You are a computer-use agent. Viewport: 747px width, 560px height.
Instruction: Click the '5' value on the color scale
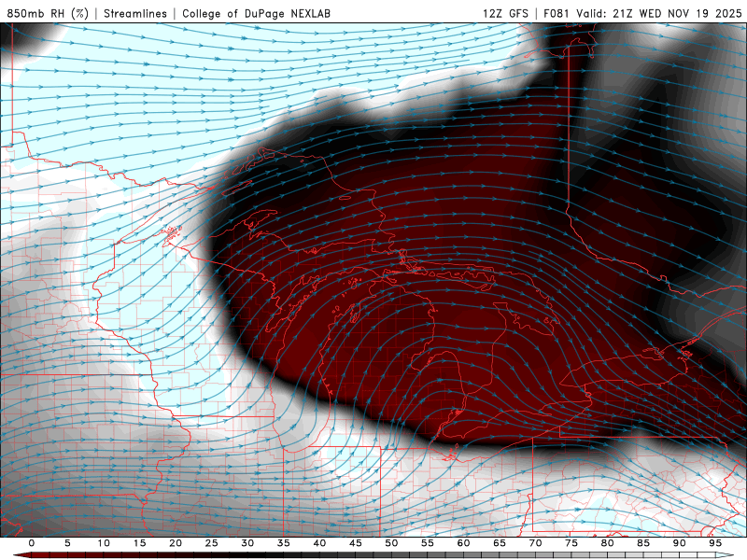point(67,543)
